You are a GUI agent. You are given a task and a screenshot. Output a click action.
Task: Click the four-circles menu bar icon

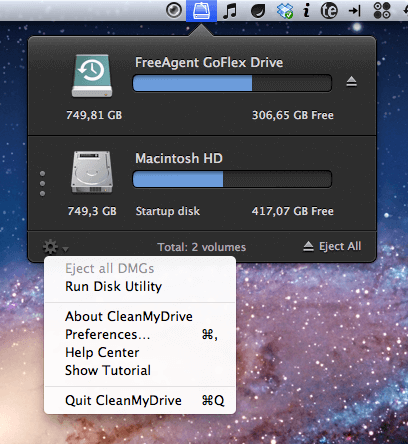pyautogui.click(x=382, y=10)
